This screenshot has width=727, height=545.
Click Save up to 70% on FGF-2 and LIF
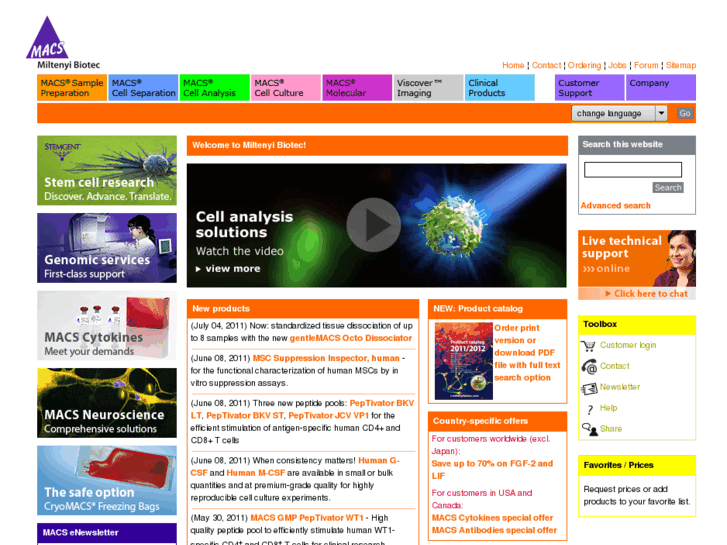(x=492, y=469)
